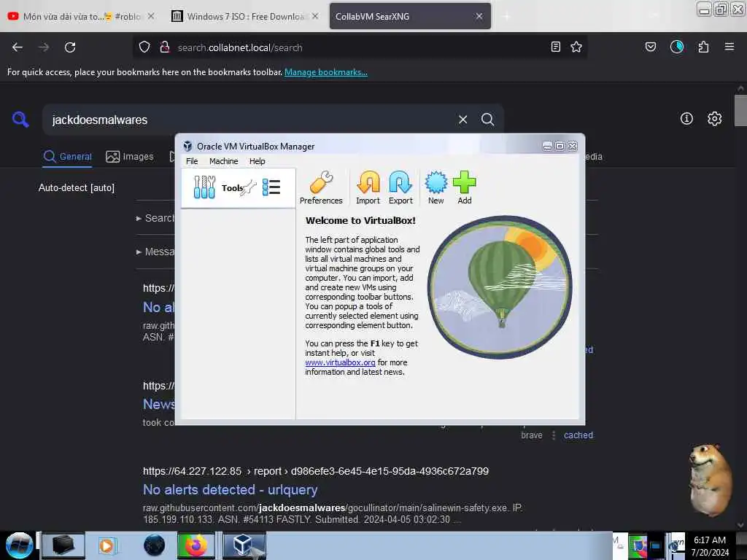
Task: Follow the www.virtualbox.org link
Action: click(x=340, y=362)
